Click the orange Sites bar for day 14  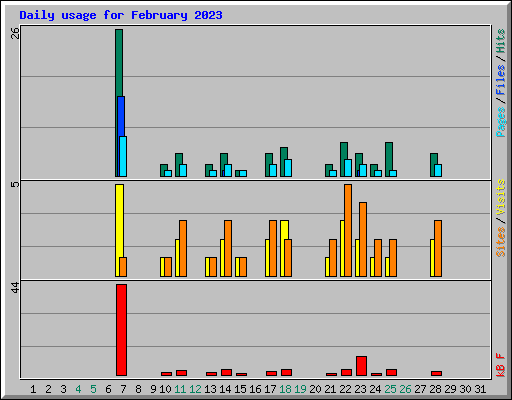coord(228,248)
